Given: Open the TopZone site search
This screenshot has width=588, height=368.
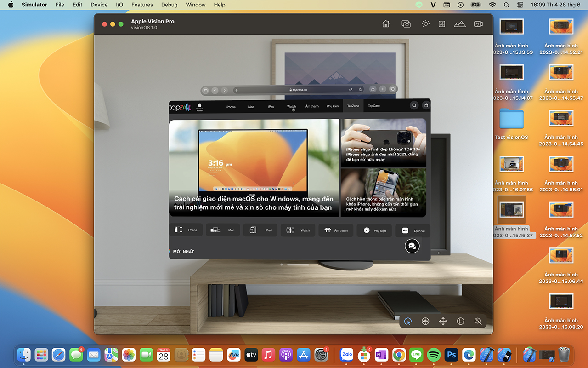Looking at the screenshot, I should (414, 105).
